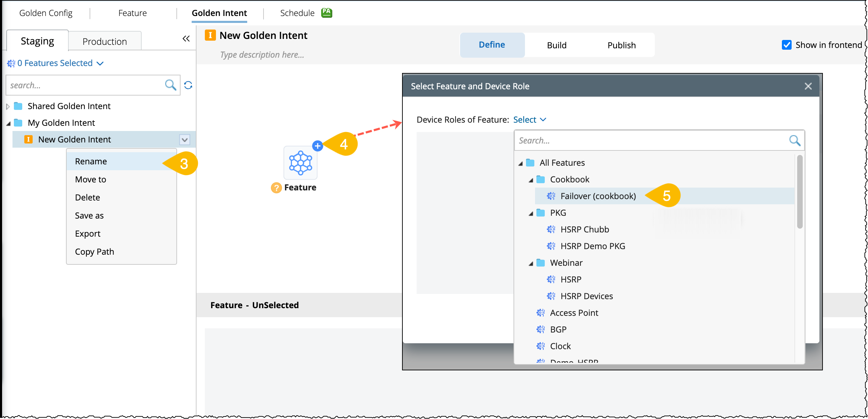Click the feature list vertical scrollbar
This screenshot has width=868, height=419.
tap(800, 192)
